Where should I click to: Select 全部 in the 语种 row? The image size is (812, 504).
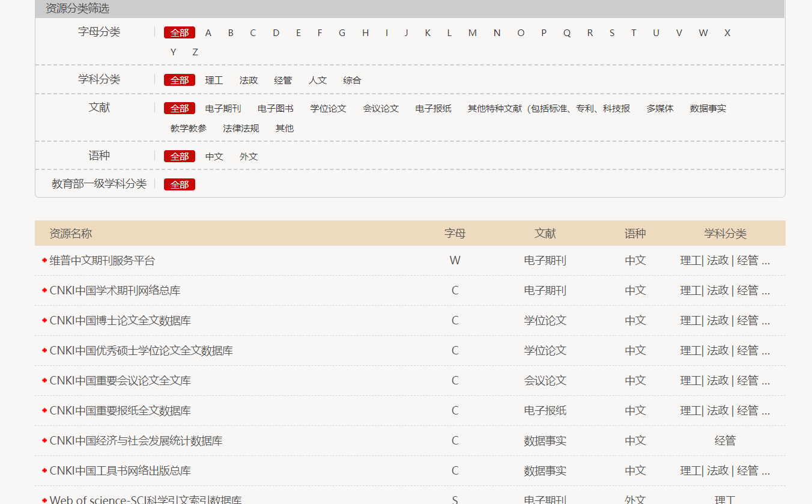pyautogui.click(x=180, y=156)
